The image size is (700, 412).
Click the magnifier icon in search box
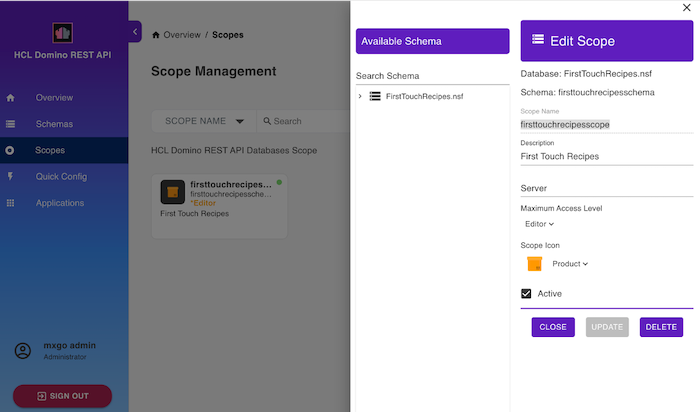(x=267, y=121)
